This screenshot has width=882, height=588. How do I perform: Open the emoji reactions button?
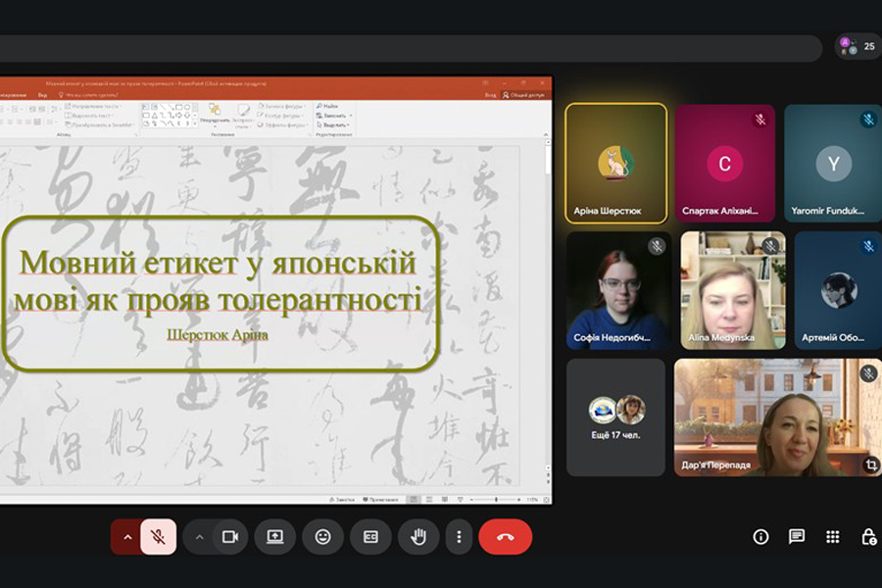(x=322, y=537)
